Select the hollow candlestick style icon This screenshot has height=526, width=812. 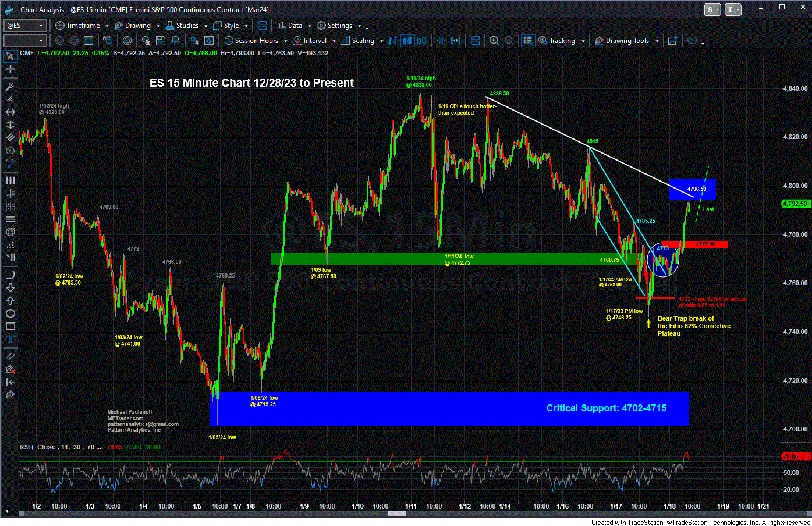421,41
